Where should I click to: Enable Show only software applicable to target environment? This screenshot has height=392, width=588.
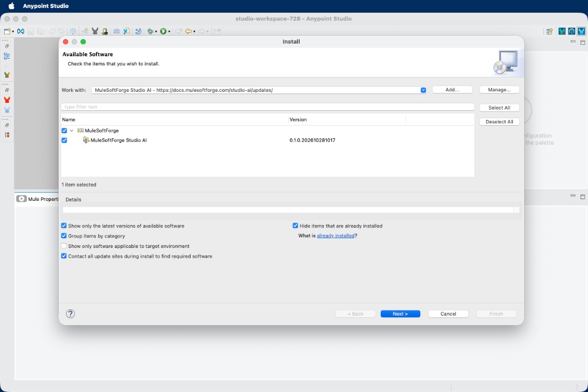(64, 246)
